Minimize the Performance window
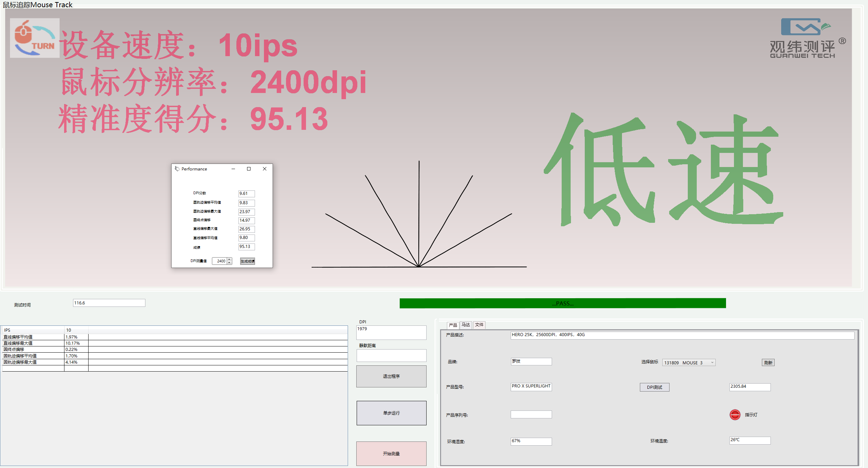 point(233,169)
